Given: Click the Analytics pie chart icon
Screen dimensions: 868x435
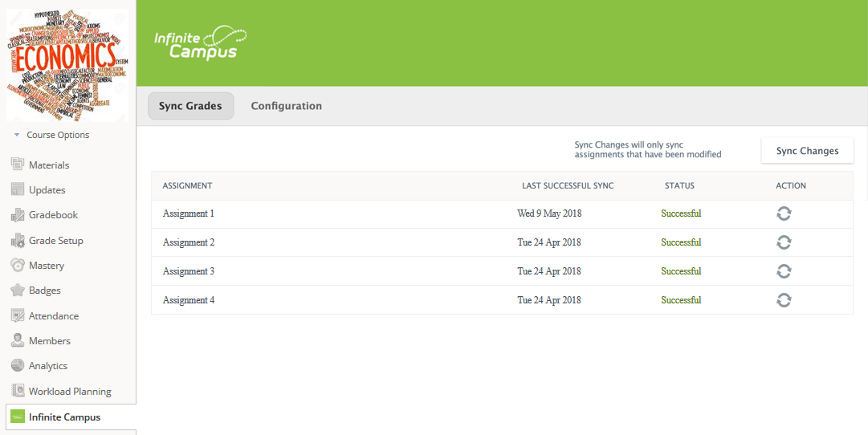Looking at the screenshot, I should click(18, 366).
